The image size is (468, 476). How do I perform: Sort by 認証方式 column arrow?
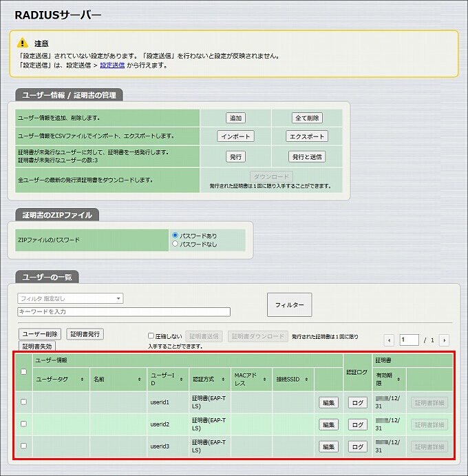click(x=223, y=379)
